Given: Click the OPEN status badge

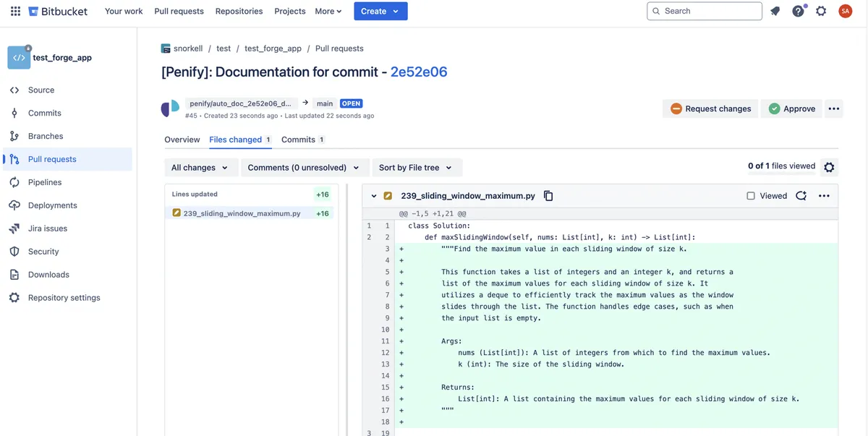Looking at the screenshot, I should point(352,104).
